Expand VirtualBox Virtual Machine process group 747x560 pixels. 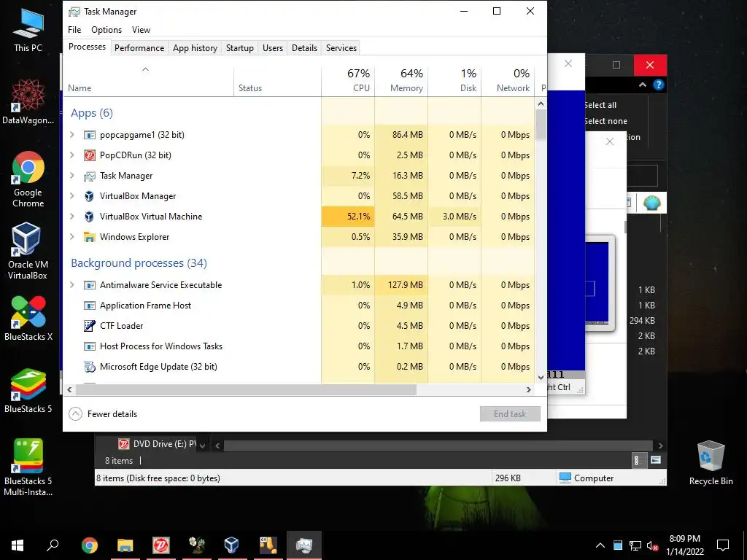[x=72, y=216]
